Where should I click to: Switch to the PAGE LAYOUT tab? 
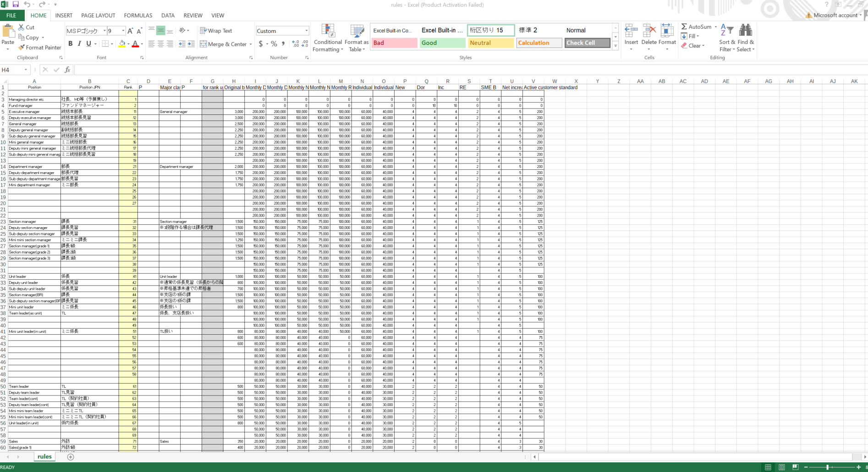click(98, 15)
